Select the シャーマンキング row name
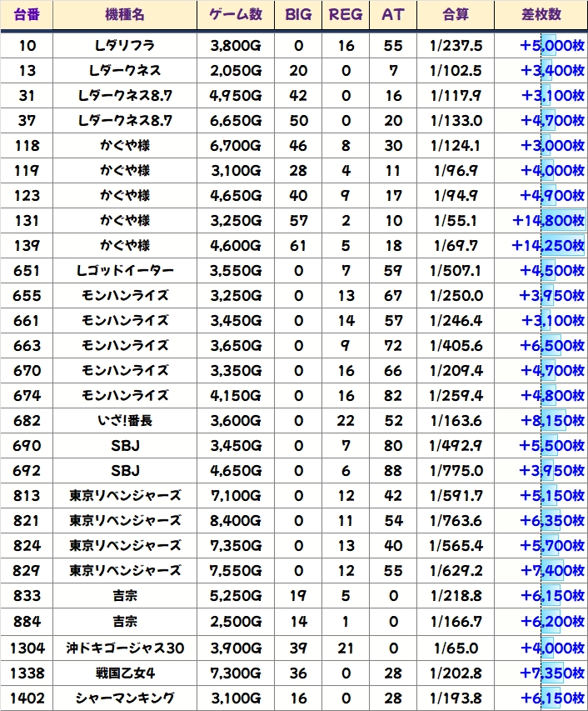The image size is (588, 711). tap(125, 698)
